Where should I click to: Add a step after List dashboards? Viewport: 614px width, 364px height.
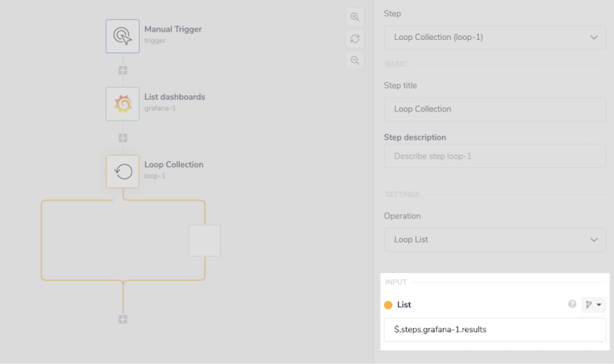pyautogui.click(x=122, y=137)
